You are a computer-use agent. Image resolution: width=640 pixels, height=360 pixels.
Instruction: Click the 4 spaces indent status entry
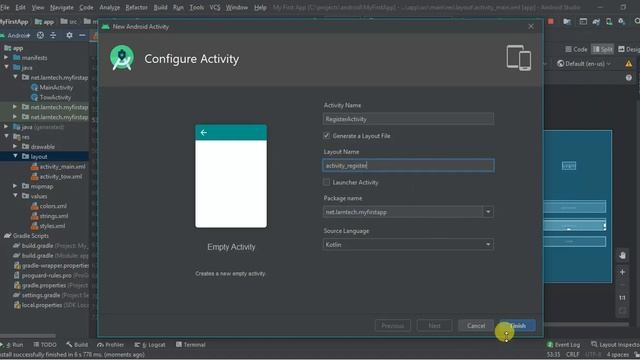tap(618, 354)
